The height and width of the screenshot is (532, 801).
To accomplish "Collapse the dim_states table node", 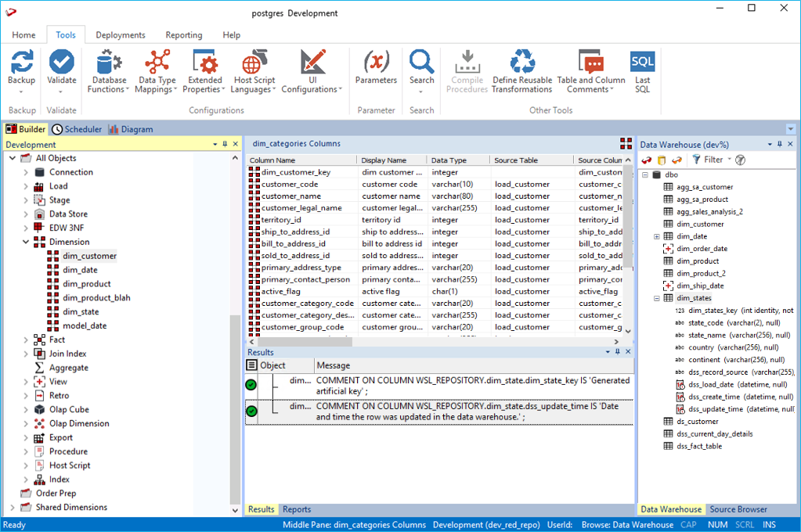I will (656, 298).
